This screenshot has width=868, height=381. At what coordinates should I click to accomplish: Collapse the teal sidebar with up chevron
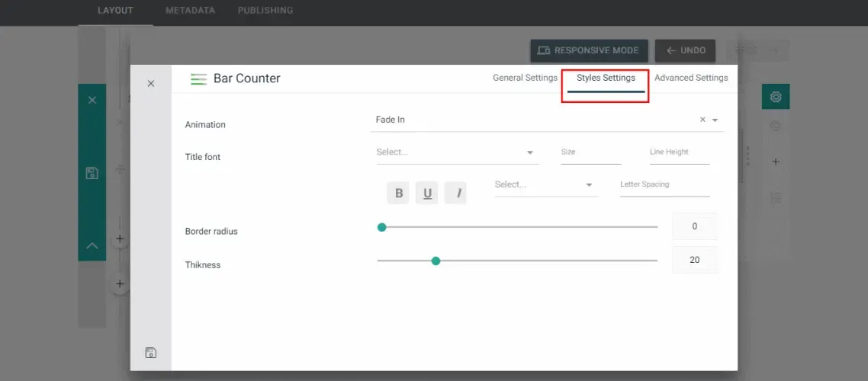92,245
